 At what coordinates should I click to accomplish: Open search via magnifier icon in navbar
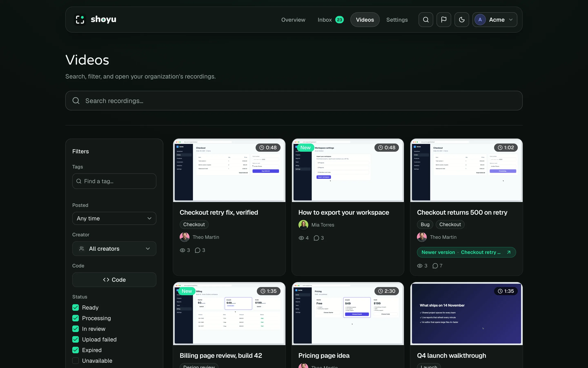[x=426, y=20]
